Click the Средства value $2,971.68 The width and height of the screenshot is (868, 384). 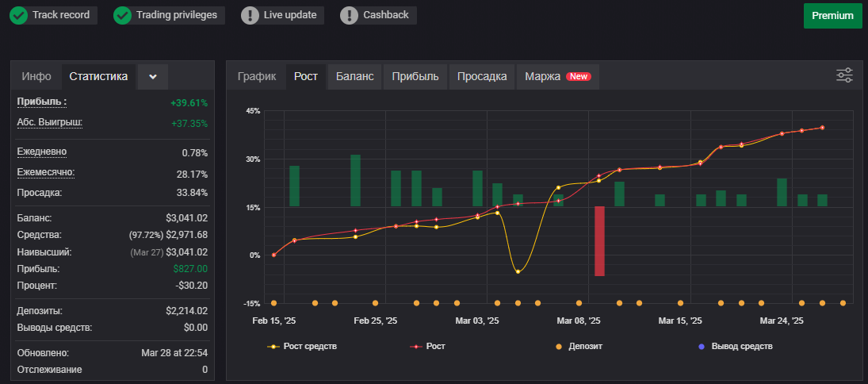click(186, 235)
